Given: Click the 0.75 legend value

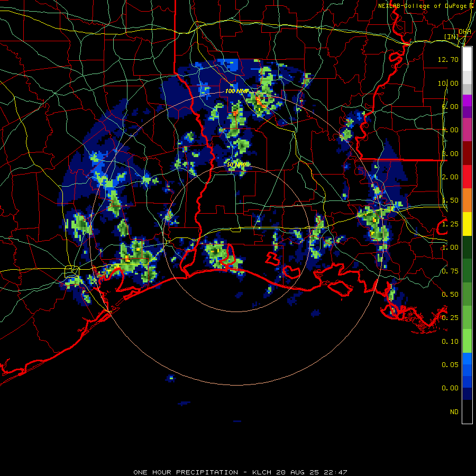Looking at the screenshot, I should (x=450, y=271).
